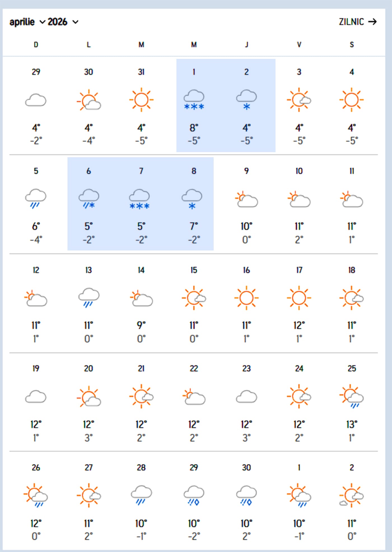Open the aprilie month dropdown
This screenshot has height=552, width=392.
coord(27,22)
